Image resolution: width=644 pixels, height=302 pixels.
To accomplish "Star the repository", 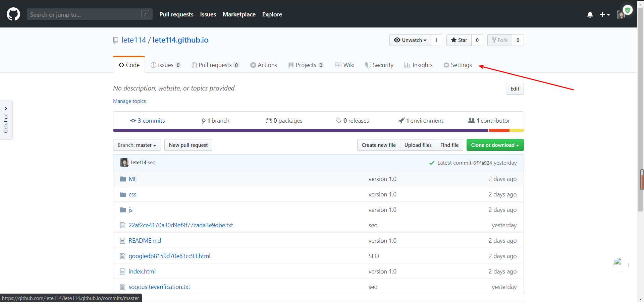I will (459, 40).
